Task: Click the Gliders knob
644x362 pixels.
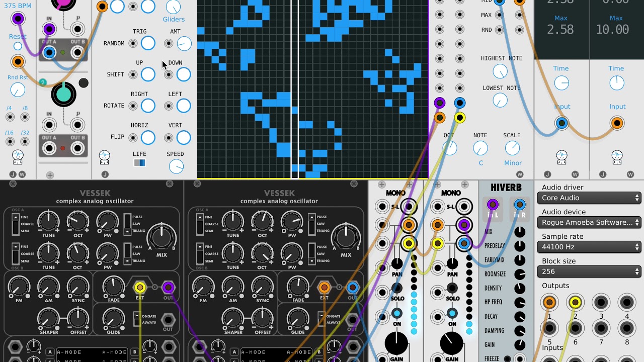Action: tap(173, 7)
